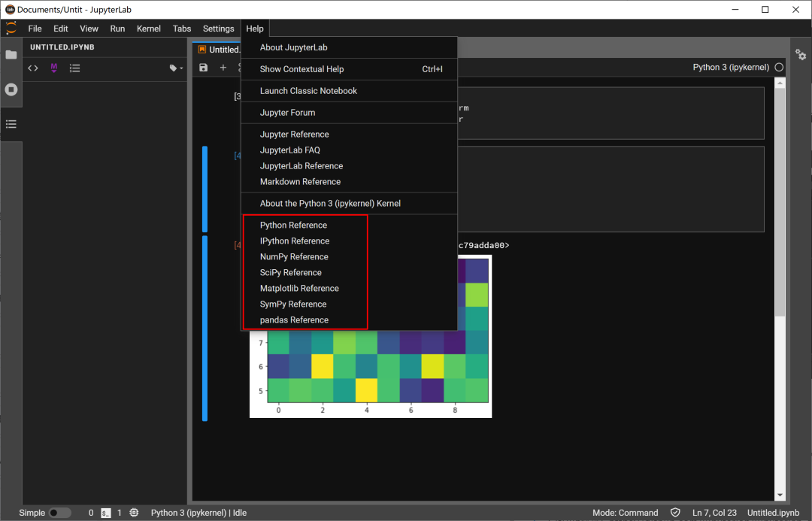Open SymPy Reference
This screenshot has width=812, height=521.
349,304
